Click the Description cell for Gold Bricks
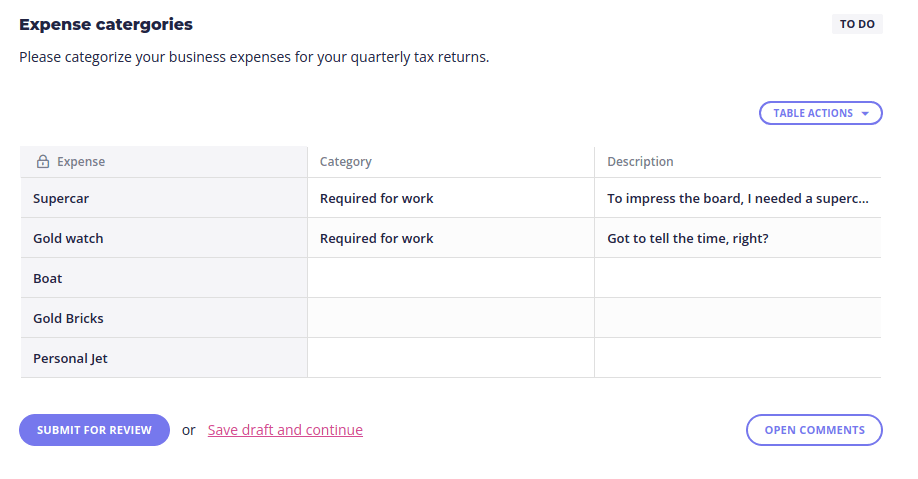 tap(738, 318)
